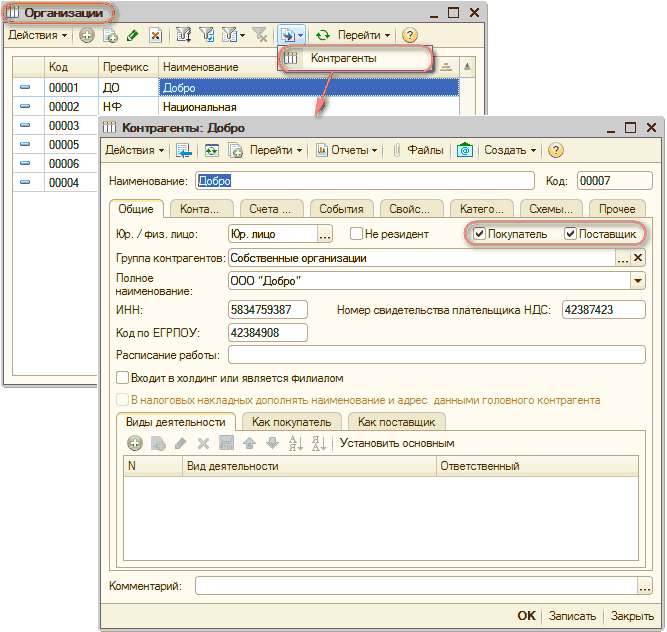Screen dimensions: 667x632
Task: Click the Файлы paperclip button
Action: (420, 150)
